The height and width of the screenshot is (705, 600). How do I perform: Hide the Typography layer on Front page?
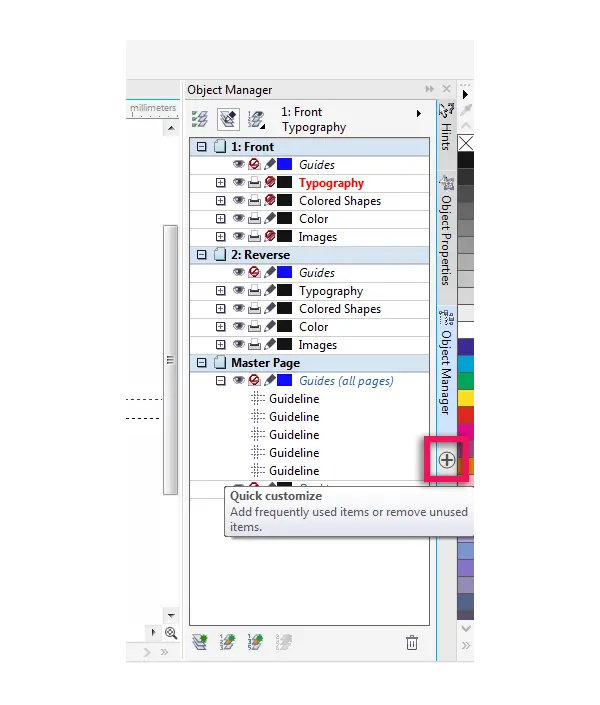239,183
